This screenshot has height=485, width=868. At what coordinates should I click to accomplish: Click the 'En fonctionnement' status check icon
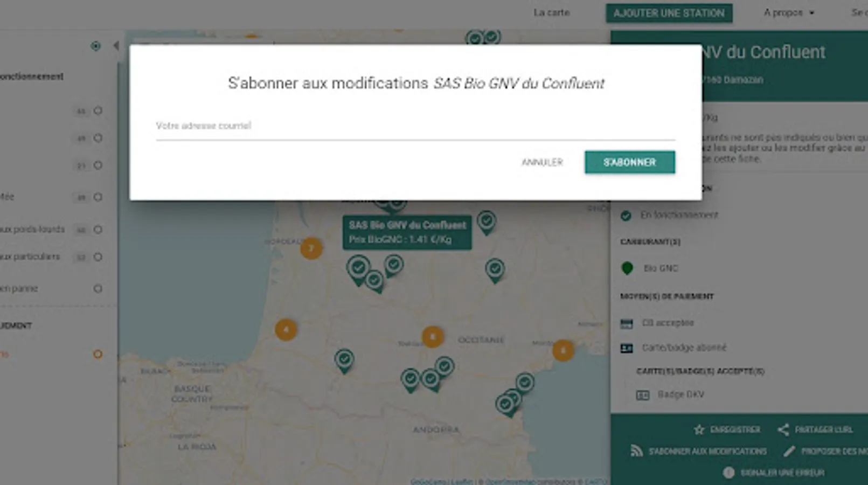[x=626, y=216]
